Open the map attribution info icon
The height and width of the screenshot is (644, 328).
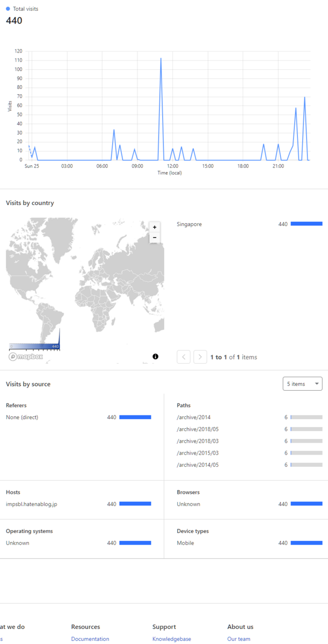pyautogui.click(x=155, y=356)
